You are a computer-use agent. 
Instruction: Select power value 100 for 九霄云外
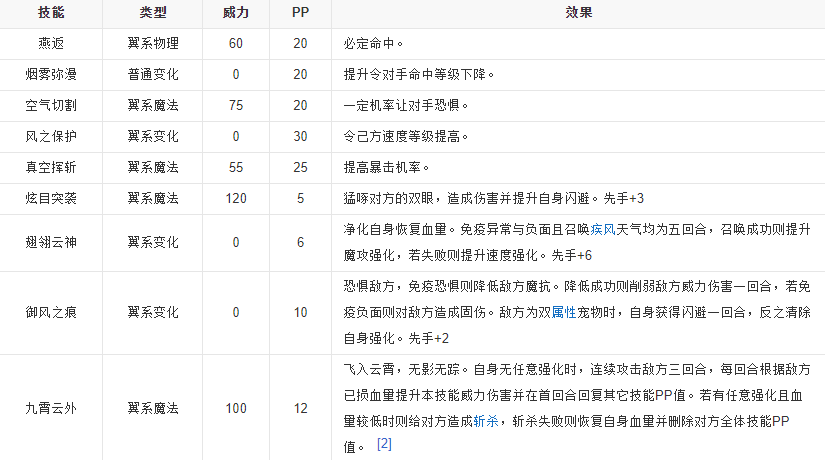point(236,408)
